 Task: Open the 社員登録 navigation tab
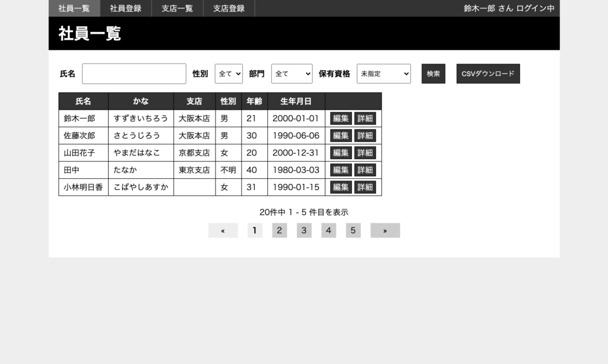tap(125, 8)
